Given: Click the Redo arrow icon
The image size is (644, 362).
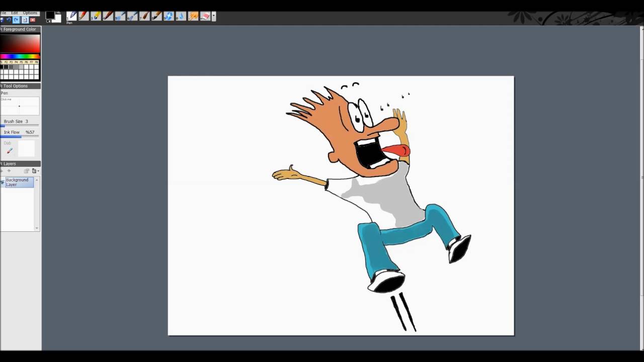Looking at the screenshot, I should 16,20.
